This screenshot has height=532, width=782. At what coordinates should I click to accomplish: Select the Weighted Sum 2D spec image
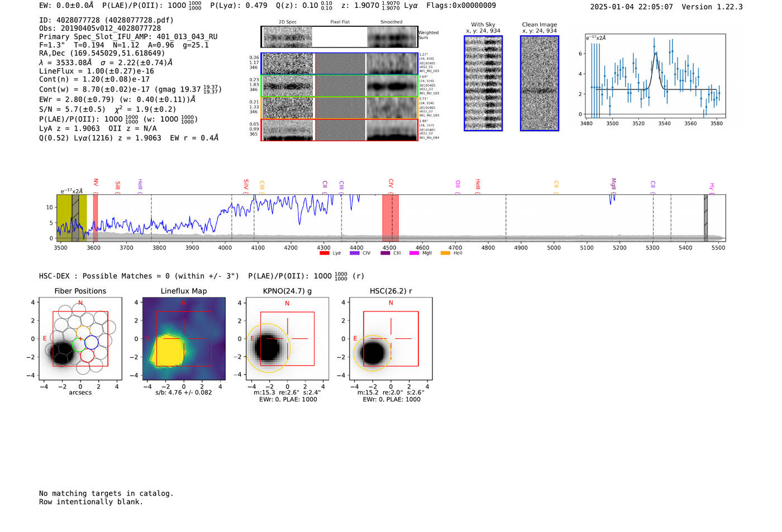(x=288, y=37)
